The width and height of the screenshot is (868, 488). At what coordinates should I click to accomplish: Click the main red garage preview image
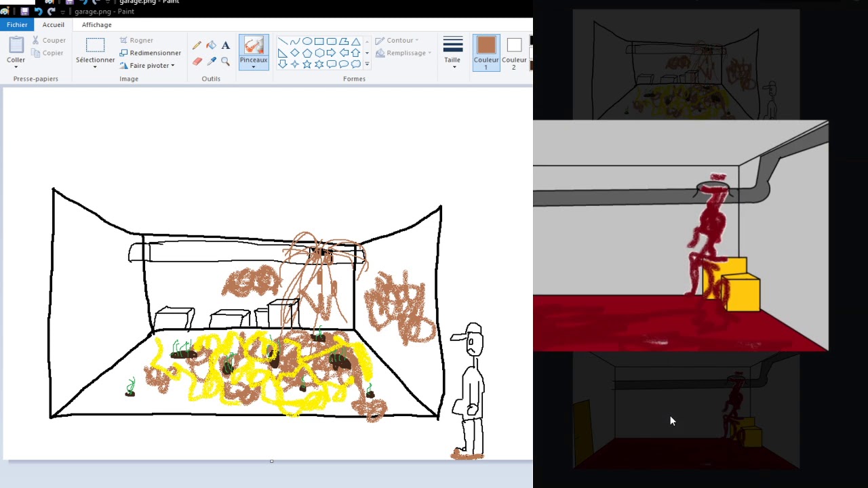[681, 237]
